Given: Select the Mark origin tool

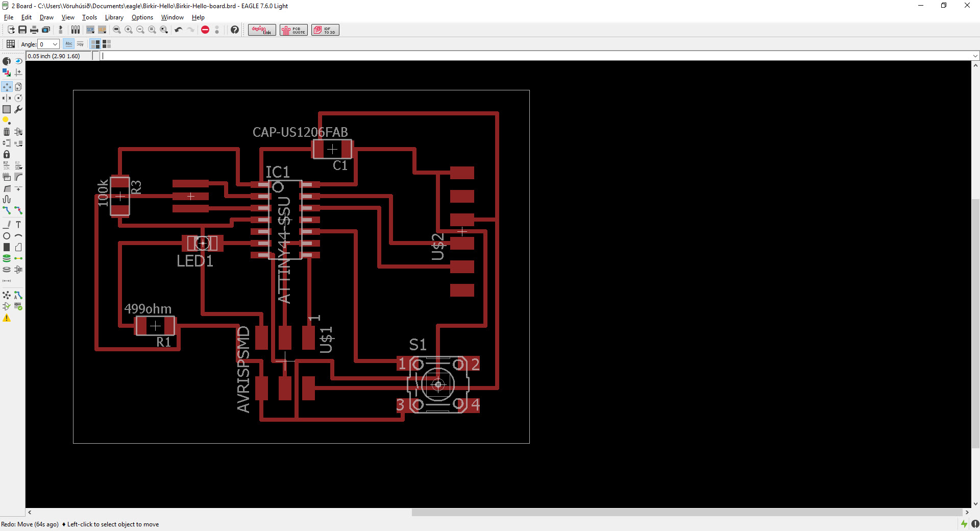Looking at the screenshot, I should point(18,73).
